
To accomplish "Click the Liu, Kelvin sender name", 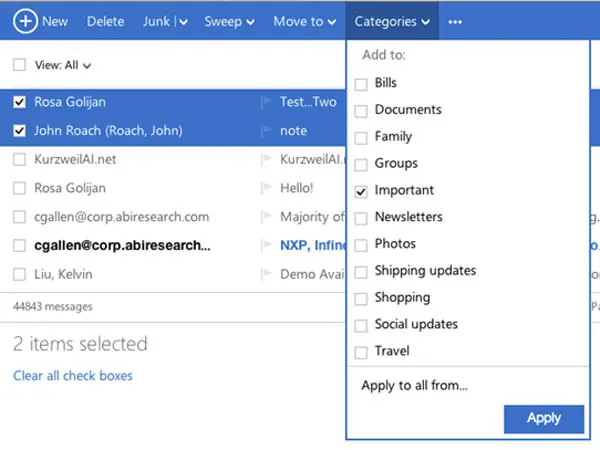I will 63,274.
